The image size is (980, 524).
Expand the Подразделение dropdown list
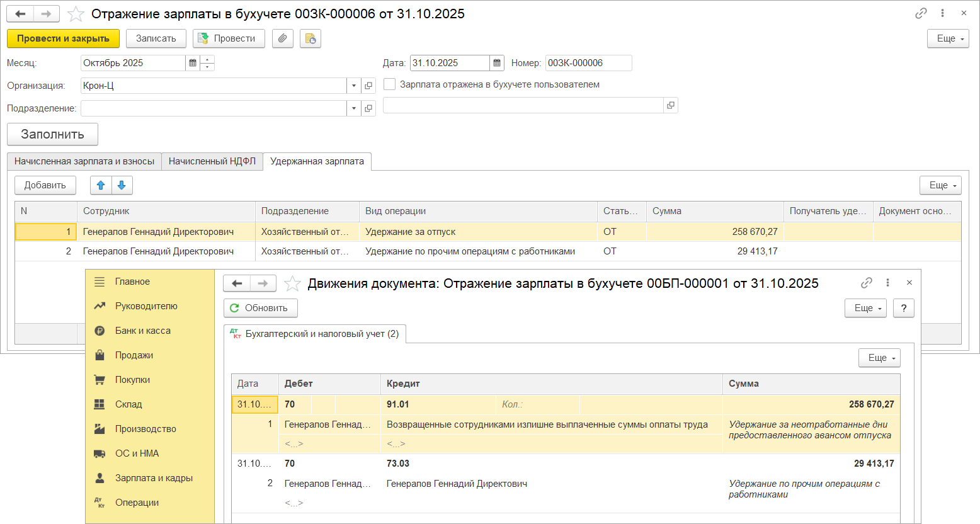354,108
